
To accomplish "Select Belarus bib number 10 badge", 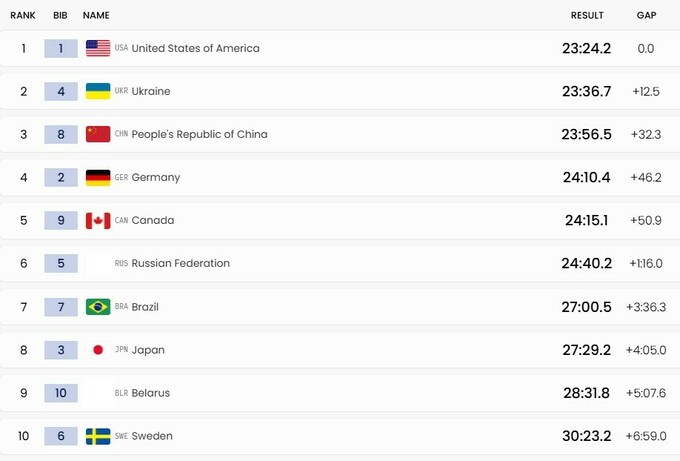I will (61, 393).
